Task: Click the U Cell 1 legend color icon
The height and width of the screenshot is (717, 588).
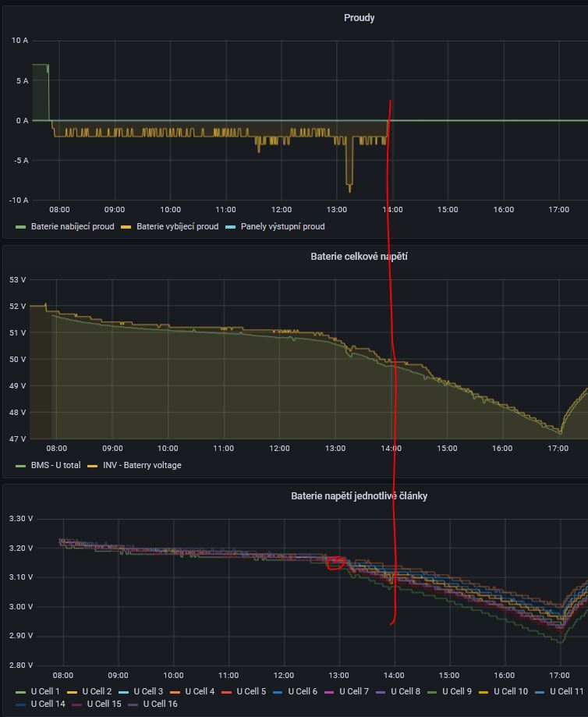Action: pyautogui.click(x=21, y=692)
